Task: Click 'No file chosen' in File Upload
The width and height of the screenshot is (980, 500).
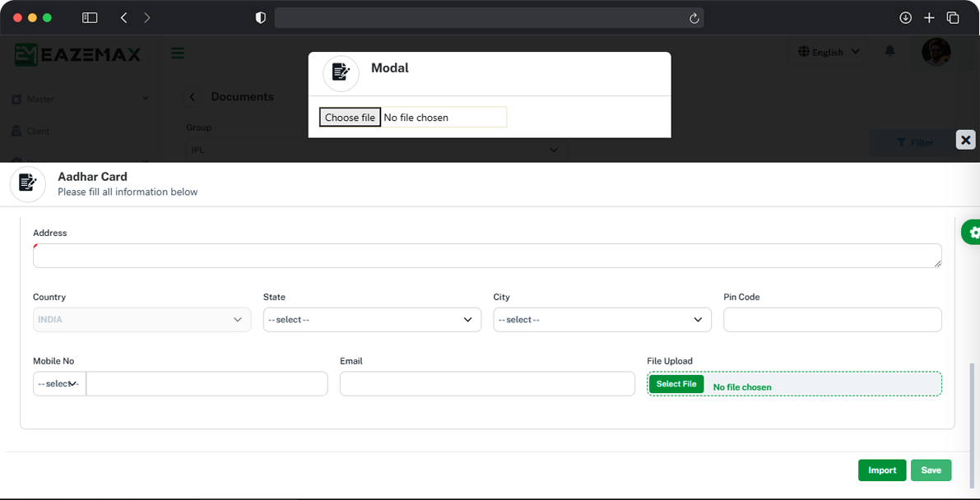Action: (x=742, y=387)
